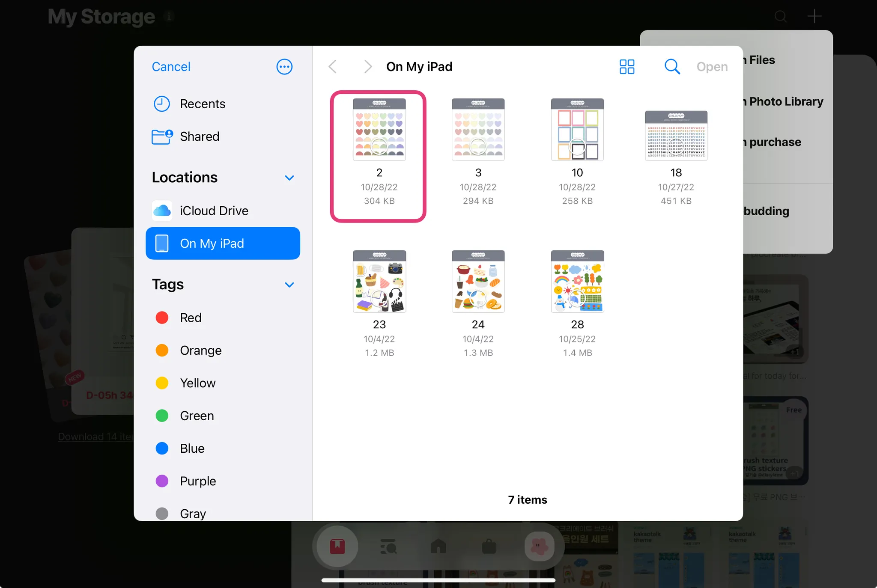Choose the Red tag
Viewport: 877px width, 588px height.
pyautogui.click(x=190, y=318)
